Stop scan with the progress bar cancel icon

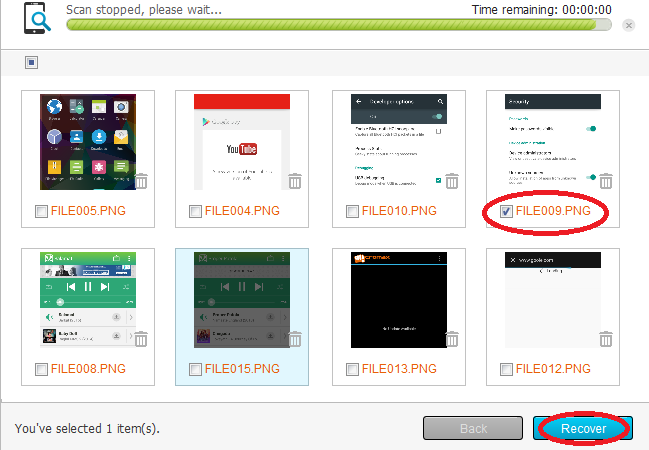(x=628, y=25)
